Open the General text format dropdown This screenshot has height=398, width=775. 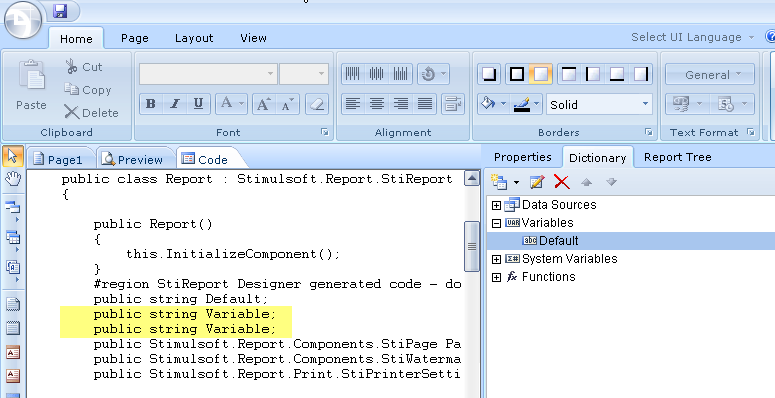(x=710, y=75)
